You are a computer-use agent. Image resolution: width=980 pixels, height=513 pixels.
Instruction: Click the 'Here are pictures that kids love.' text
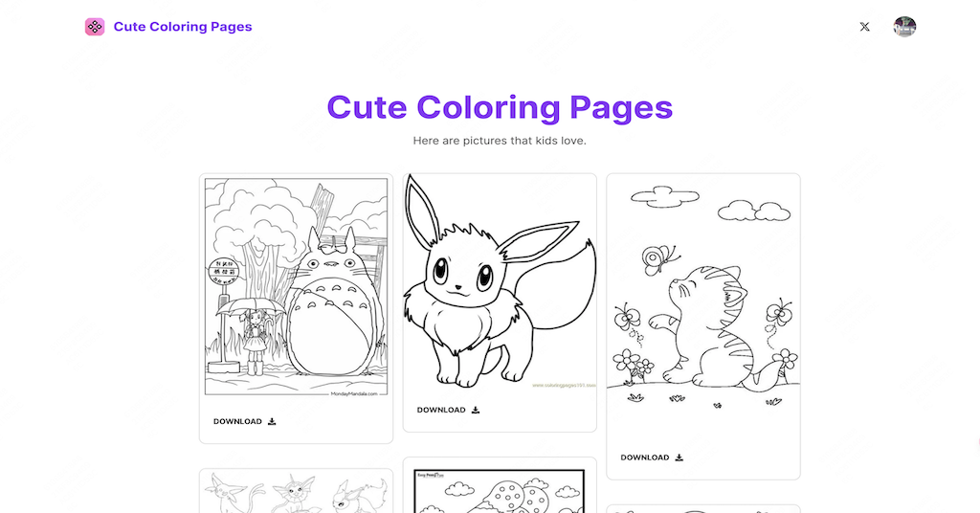point(500,141)
